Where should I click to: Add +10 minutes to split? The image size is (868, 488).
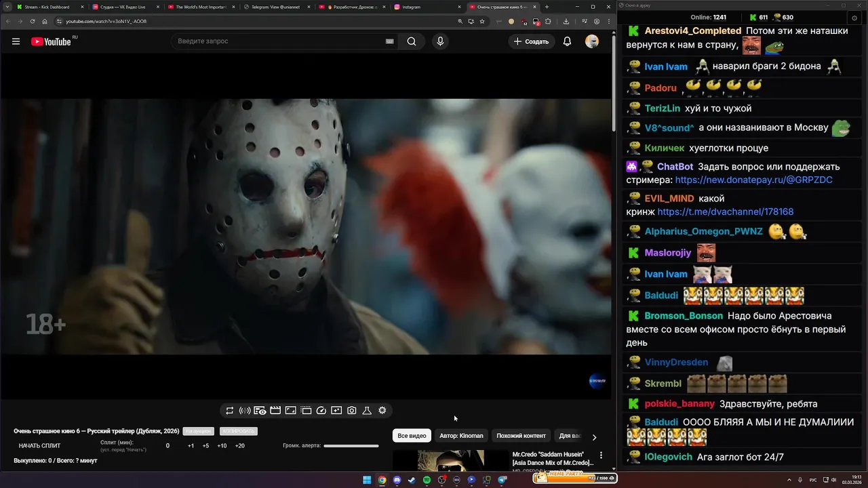point(222,446)
